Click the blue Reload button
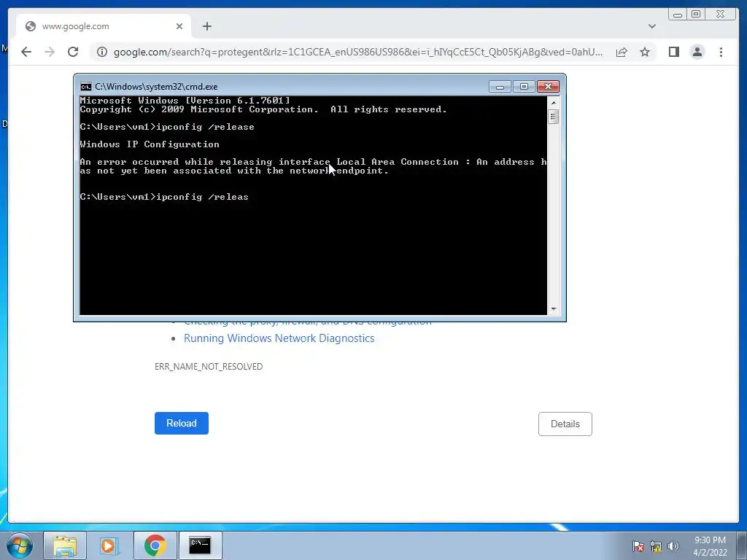Screen dimensions: 747x560 pos(182,424)
